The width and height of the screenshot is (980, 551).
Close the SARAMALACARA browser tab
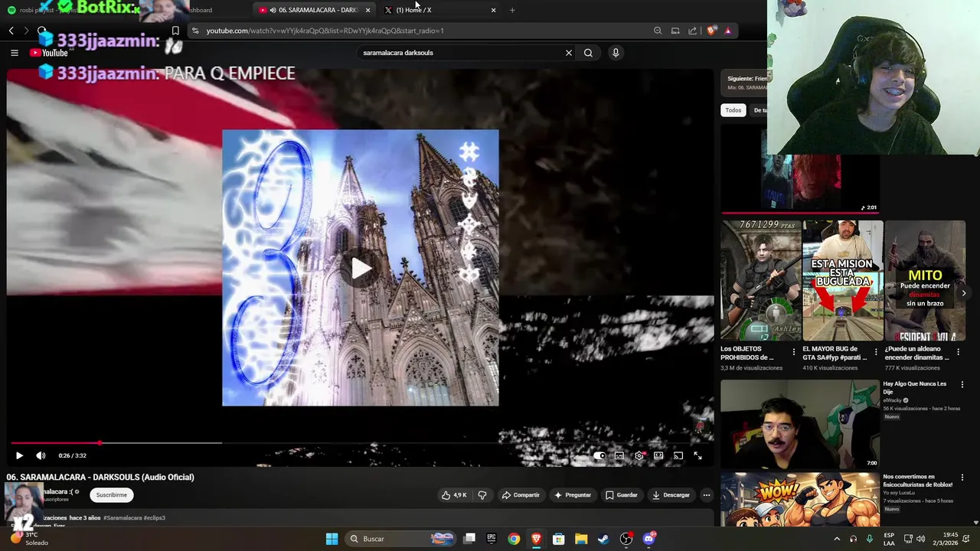tap(368, 10)
